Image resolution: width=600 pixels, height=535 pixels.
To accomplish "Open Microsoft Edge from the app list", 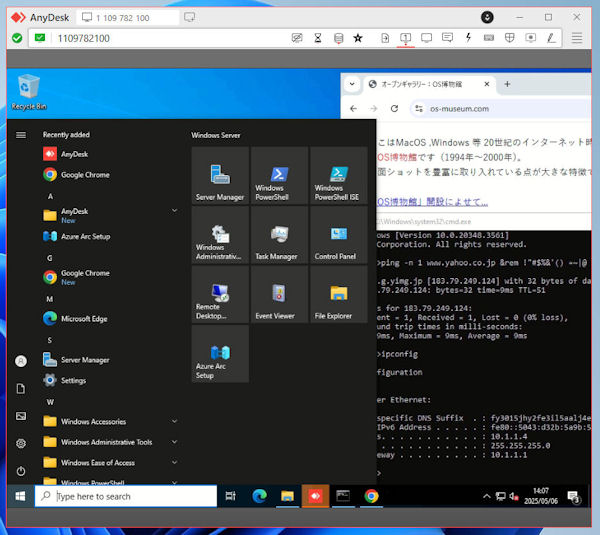I will [x=84, y=319].
